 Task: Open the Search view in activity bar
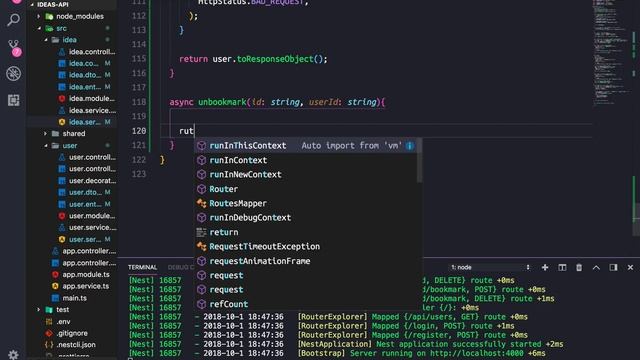point(13,20)
